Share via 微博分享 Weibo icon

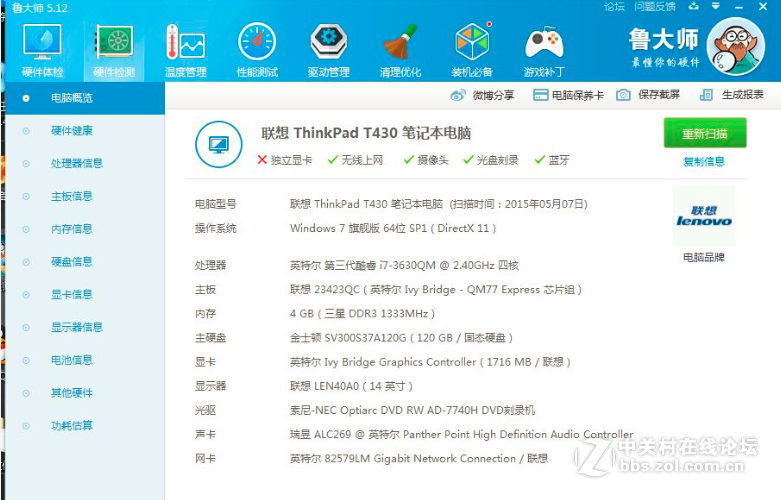pyautogui.click(x=482, y=95)
